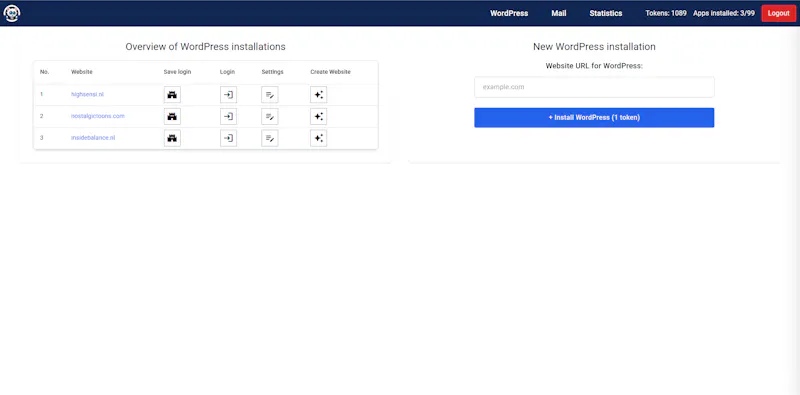Create website for highsensi.nl
The width and height of the screenshot is (800, 395).
pos(318,95)
